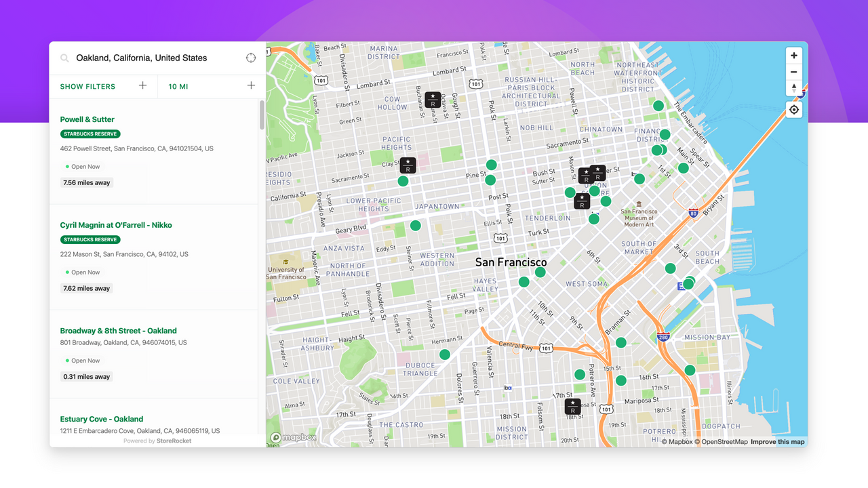Click the search magnifier icon in sidebar

pyautogui.click(x=64, y=58)
